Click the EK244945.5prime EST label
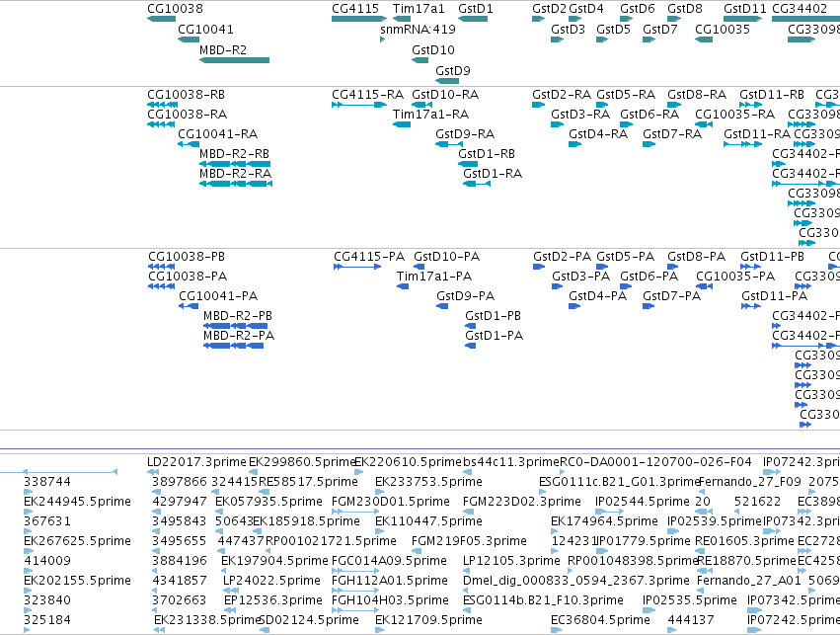The height and width of the screenshot is (635, 840). 77,502
